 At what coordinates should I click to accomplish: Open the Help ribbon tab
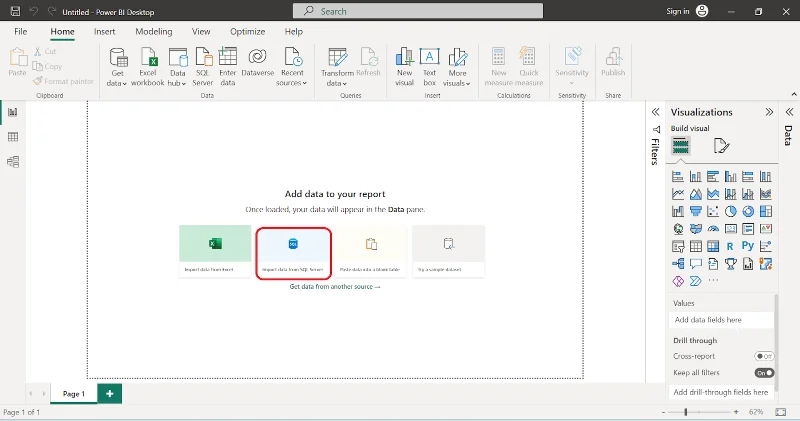293,32
